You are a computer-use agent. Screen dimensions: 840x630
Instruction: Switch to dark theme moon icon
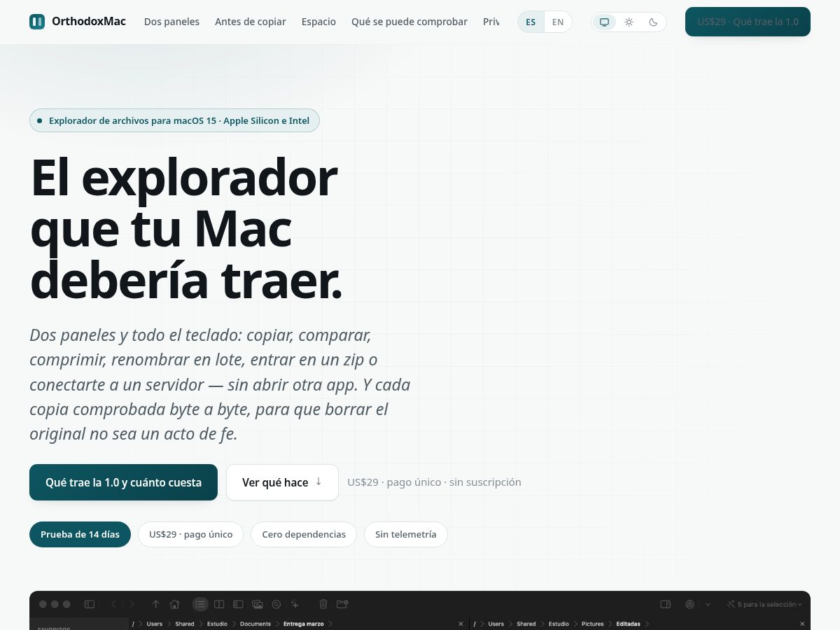coord(653,22)
